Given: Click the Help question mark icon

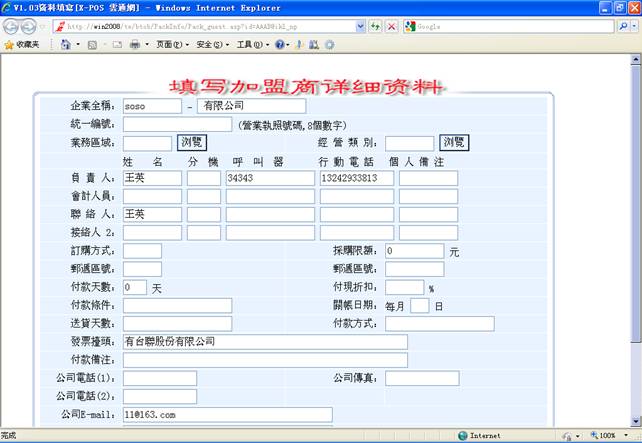Looking at the screenshot, I should pyautogui.click(x=281, y=45).
